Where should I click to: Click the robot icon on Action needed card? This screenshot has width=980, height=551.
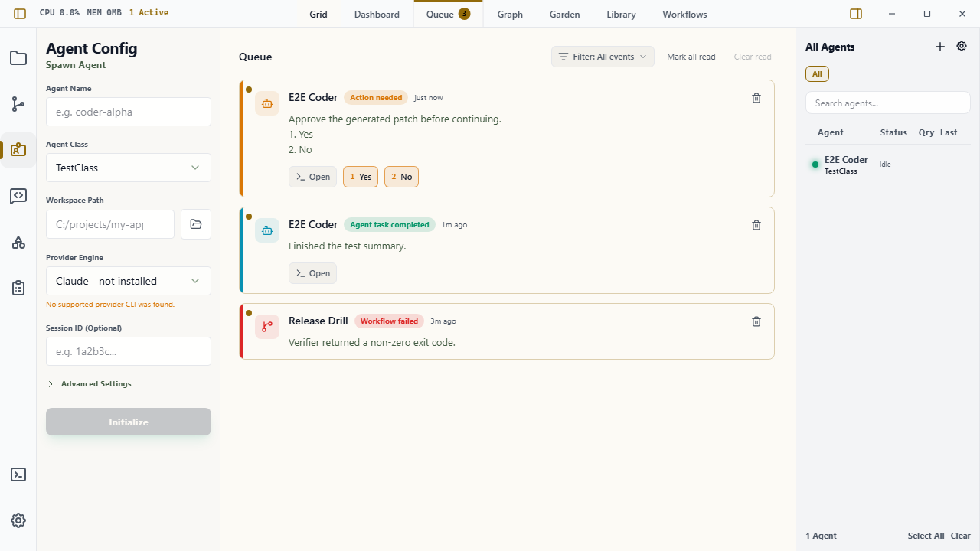coord(267,103)
